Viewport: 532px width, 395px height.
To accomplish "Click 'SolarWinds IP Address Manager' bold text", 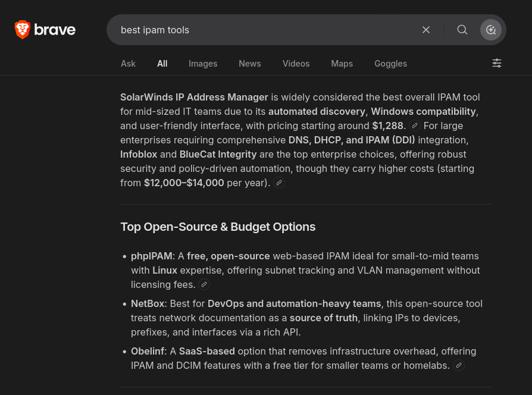I will click(194, 98).
